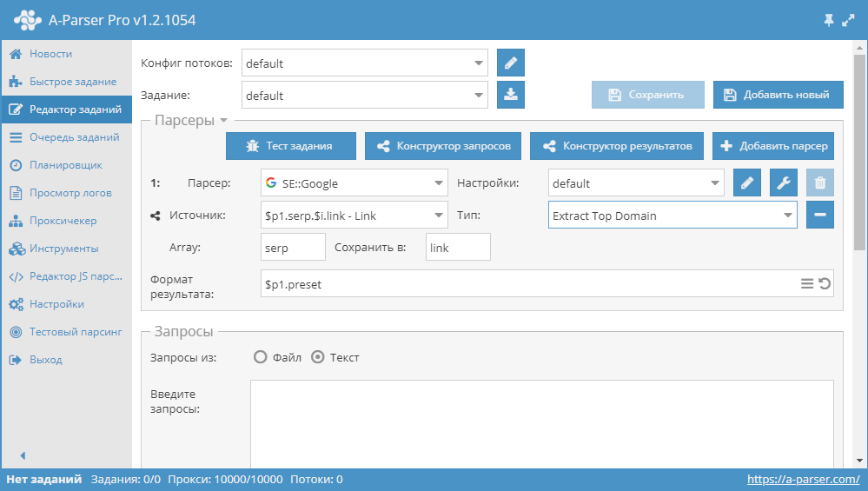Click the vertical scrollbar thumb
This screenshot has height=491, width=868.
pyautogui.click(x=859, y=152)
